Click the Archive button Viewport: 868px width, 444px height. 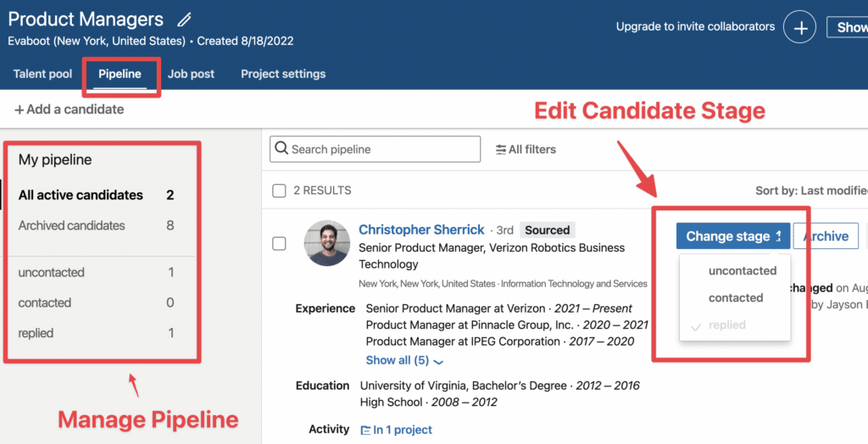click(826, 236)
